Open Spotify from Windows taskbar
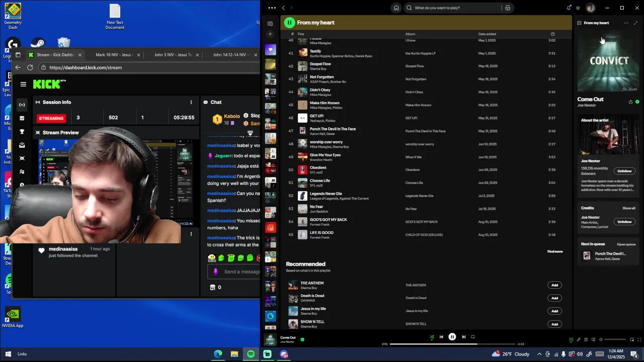The height and width of the screenshot is (362, 644). [x=251, y=354]
